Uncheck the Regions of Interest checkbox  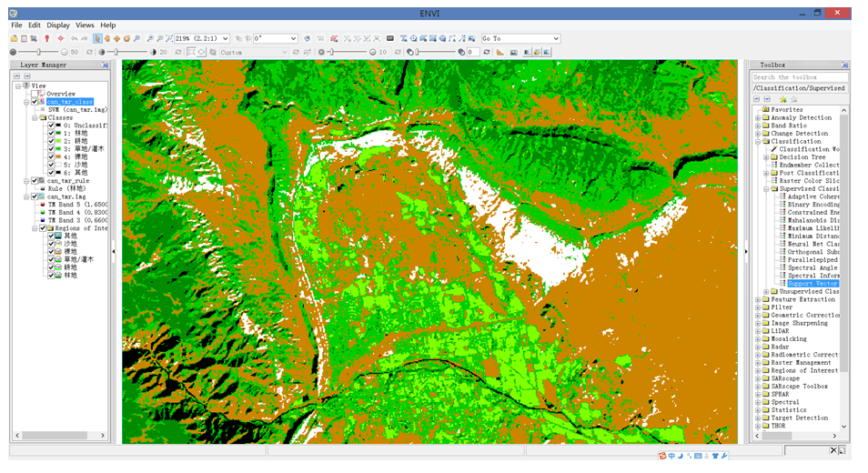tap(43, 228)
